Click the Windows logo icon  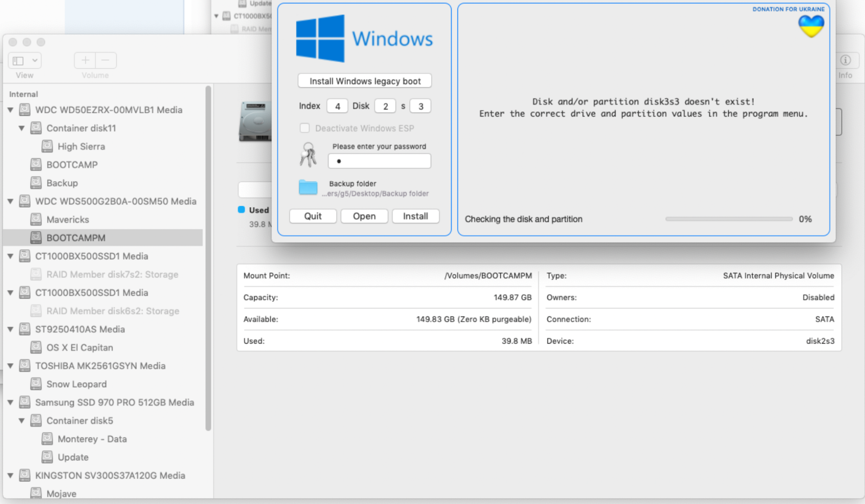(x=320, y=38)
